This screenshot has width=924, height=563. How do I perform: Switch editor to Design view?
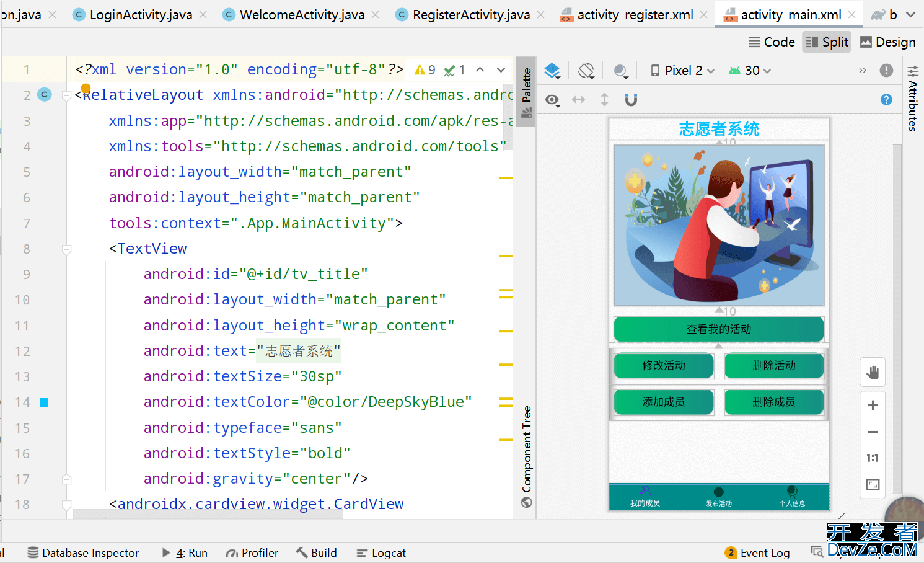(x=887, y=42)
